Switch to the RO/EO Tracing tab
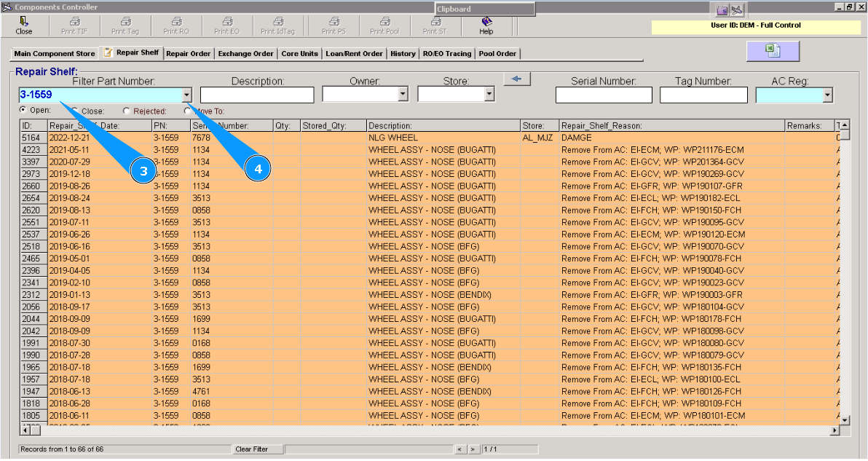This screenshot has height=461, width=868. pos(446,54)
